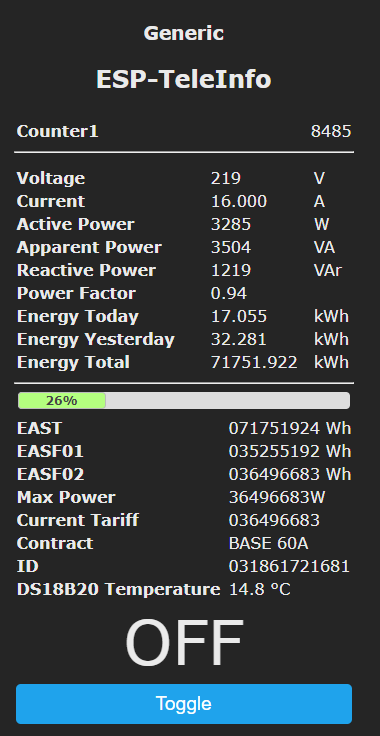380x736 pixels.
Task: Select the Counter1 value 8485
Action: (x=331, y=131)
